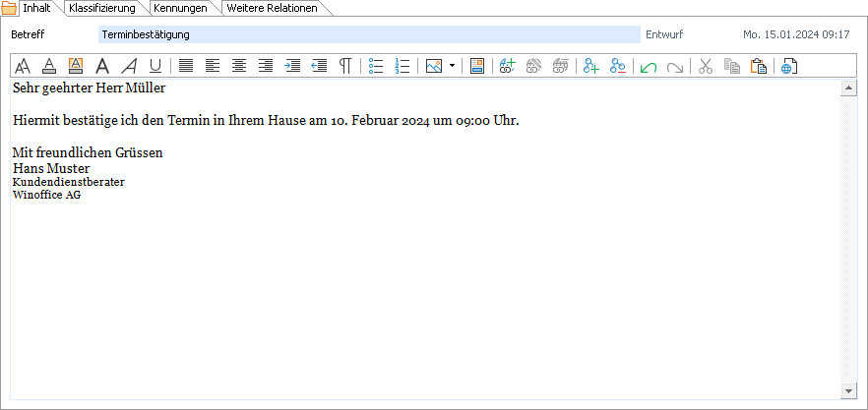Click the line Mit freundlichen Grüssen

pyautogui.click(x=88, y=152)
